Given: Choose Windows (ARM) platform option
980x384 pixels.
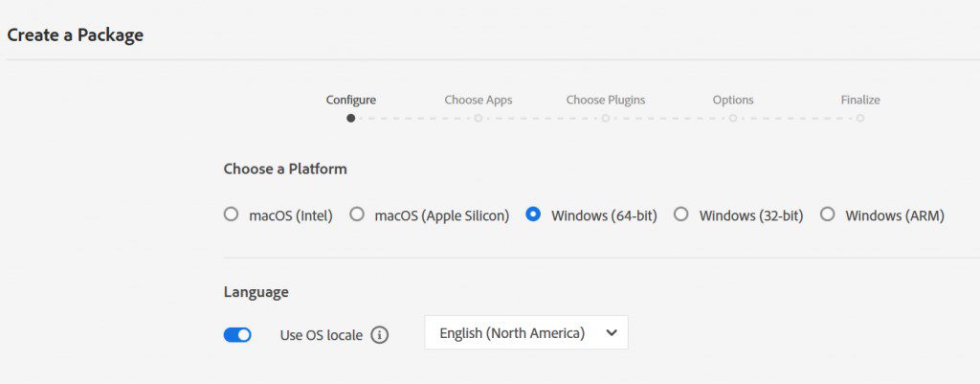Looking at the screenshot, I should (x=828, y=215).
